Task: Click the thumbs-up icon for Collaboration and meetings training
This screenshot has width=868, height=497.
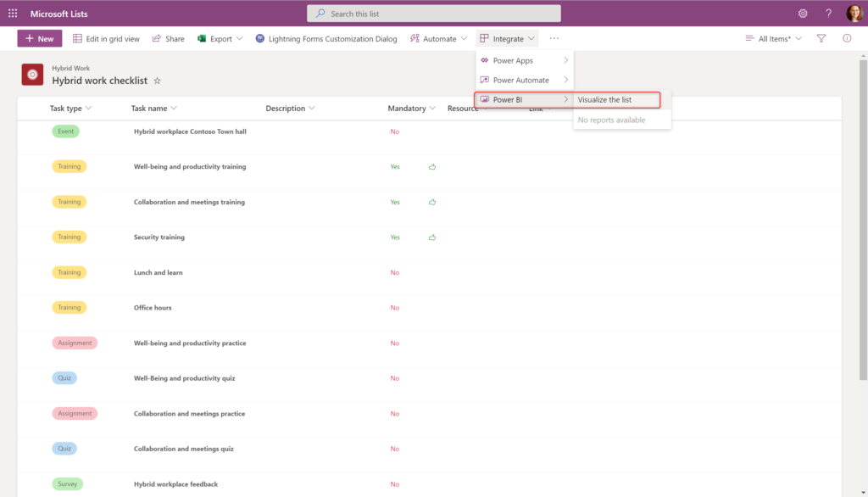Action: click(432, 202)
